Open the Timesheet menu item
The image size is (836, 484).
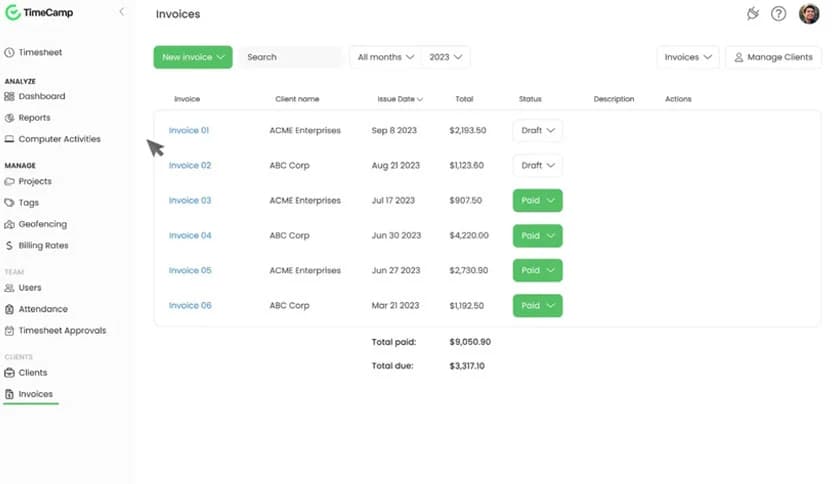tap(40, 52)
